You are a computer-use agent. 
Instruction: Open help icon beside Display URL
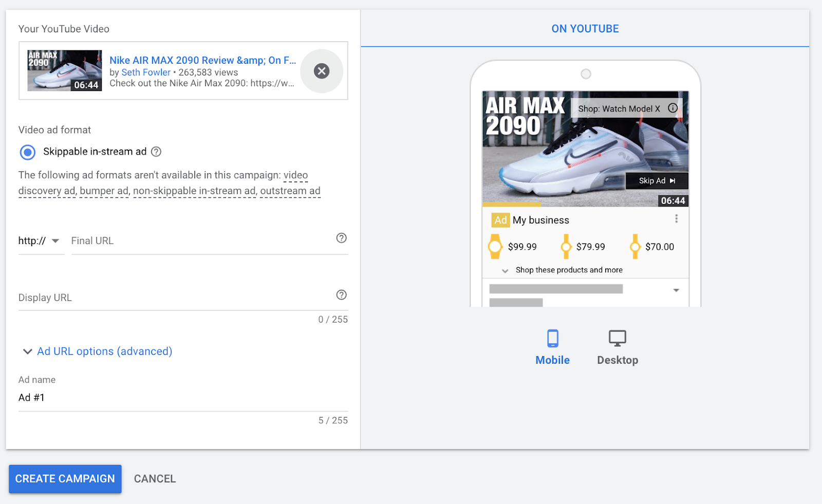pos(342,295)
